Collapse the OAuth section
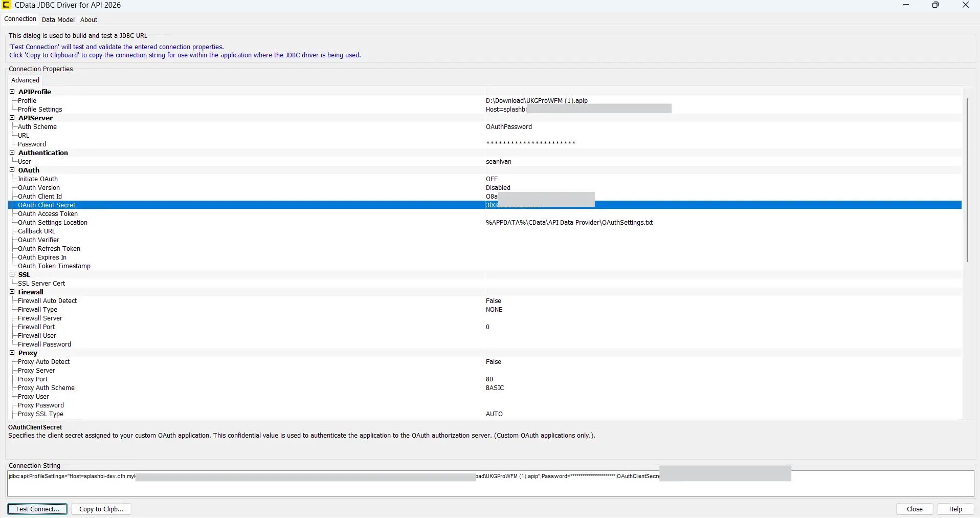Image resolution: width=980 pixels, height=518 pixels. [x=12, y=170]
